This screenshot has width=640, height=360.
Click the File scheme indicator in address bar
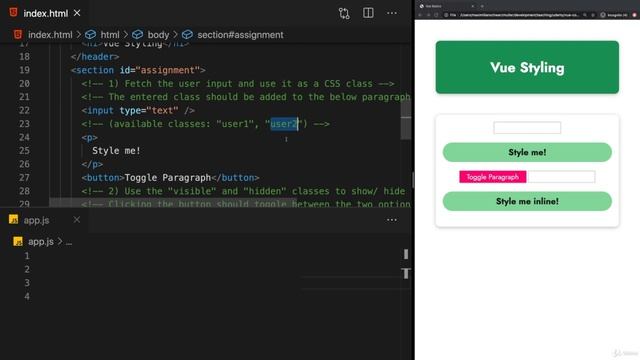pos(450,15)
